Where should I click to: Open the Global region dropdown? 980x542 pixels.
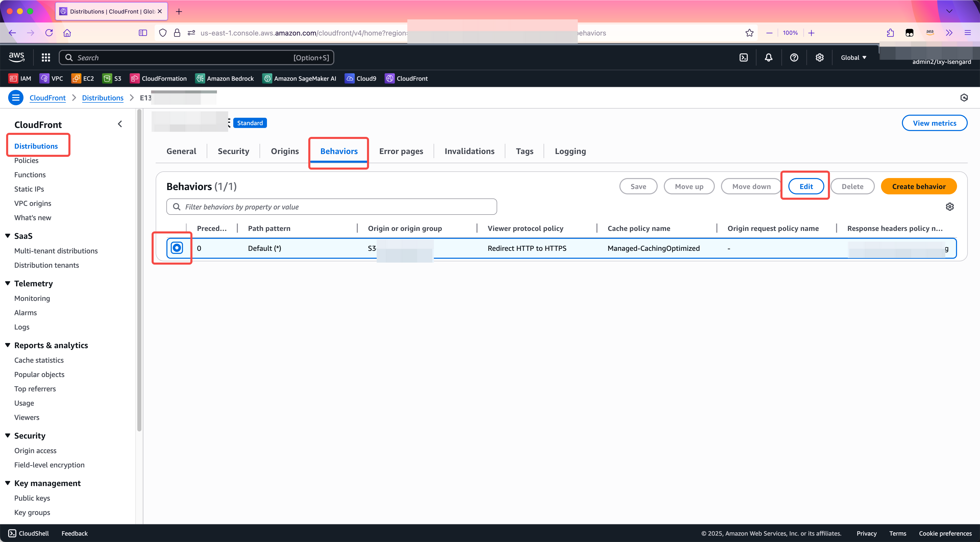pyautogui.click(x=853, y=57)
